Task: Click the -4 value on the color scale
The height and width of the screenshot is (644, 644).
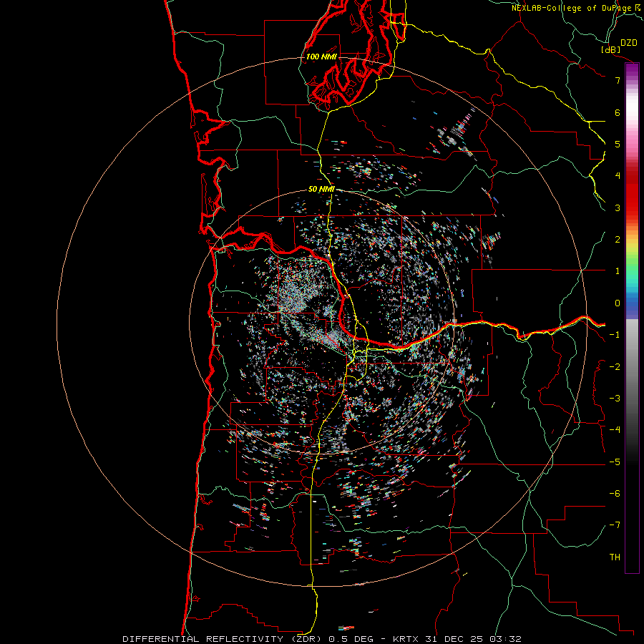Action: [615, 429]
